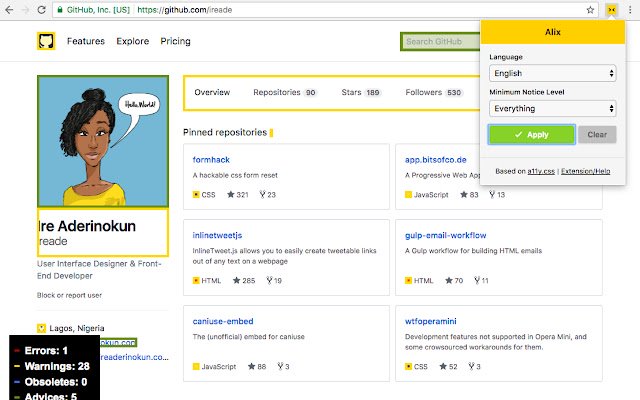Click the browser address bar URL

click(184, 10)
